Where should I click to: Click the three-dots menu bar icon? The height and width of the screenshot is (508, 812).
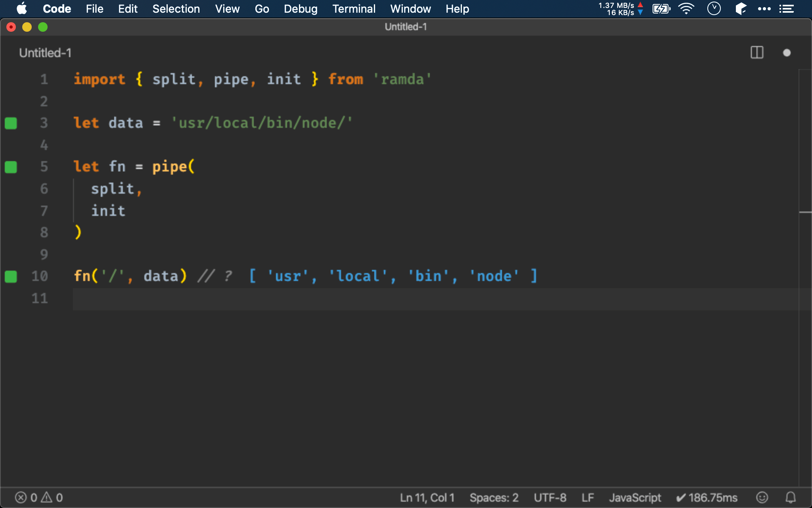coord(764,9)
